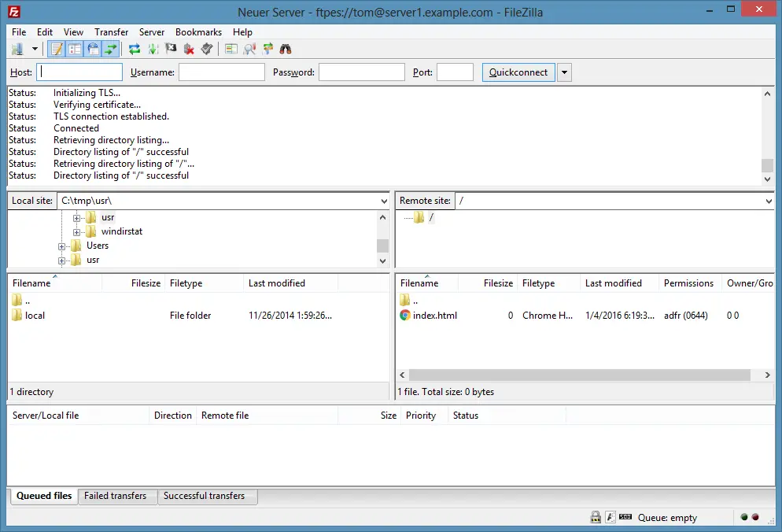Open the Site Manager dropdown arrow
The width and height of the screenshot is (782, 532).
(35, 49)
